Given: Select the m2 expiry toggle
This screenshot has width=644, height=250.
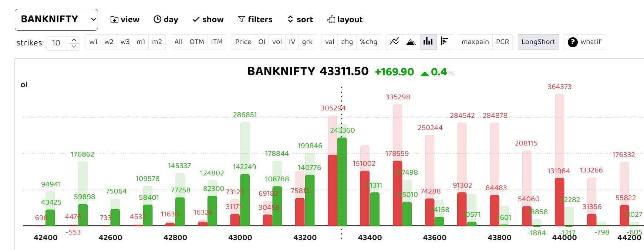Looking at the screenshot, I should 157,42.
